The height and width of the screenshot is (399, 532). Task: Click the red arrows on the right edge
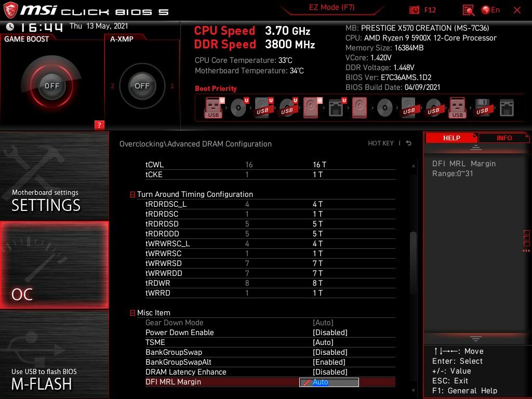point(526,251)
